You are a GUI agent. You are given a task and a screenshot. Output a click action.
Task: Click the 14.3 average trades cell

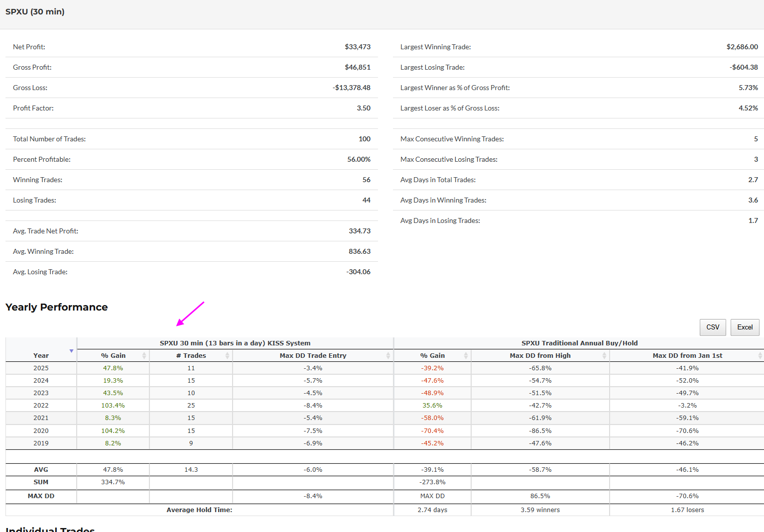[x=191, y=470]
